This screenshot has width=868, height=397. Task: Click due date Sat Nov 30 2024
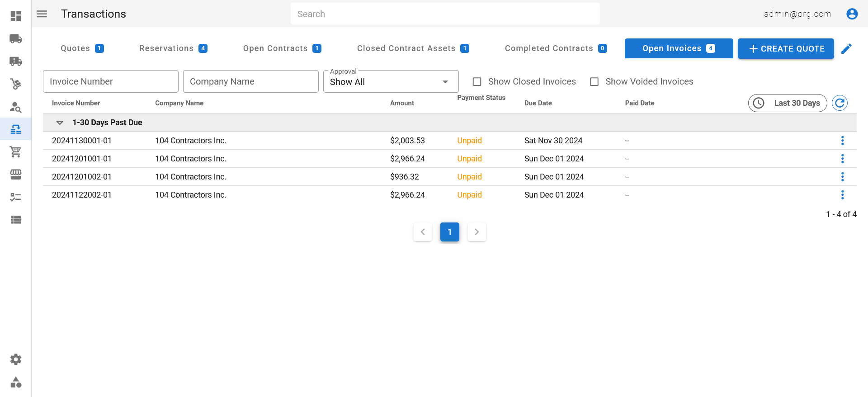(x=553, y=141)
